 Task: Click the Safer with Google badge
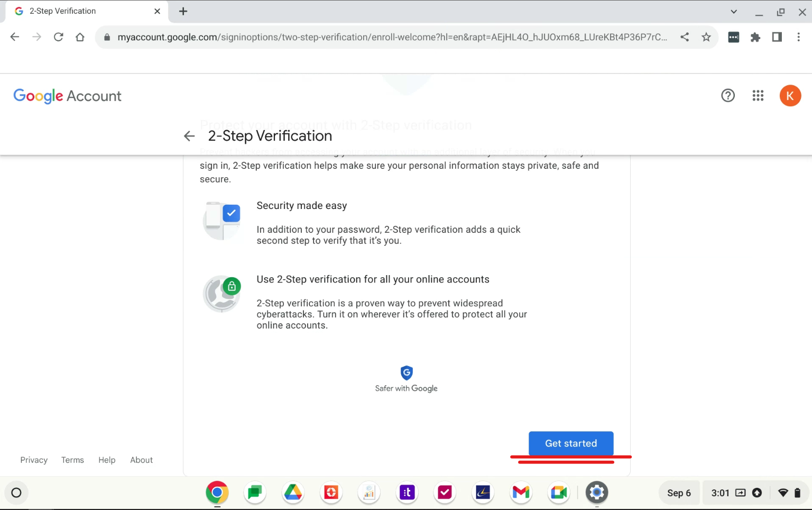pos(407,379)
